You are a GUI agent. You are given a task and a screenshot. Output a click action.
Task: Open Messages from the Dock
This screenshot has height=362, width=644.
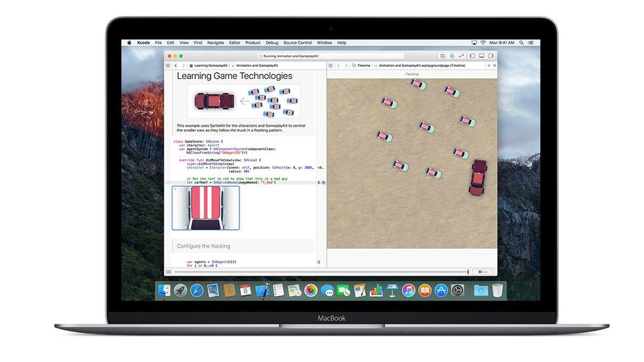point(328,291)
